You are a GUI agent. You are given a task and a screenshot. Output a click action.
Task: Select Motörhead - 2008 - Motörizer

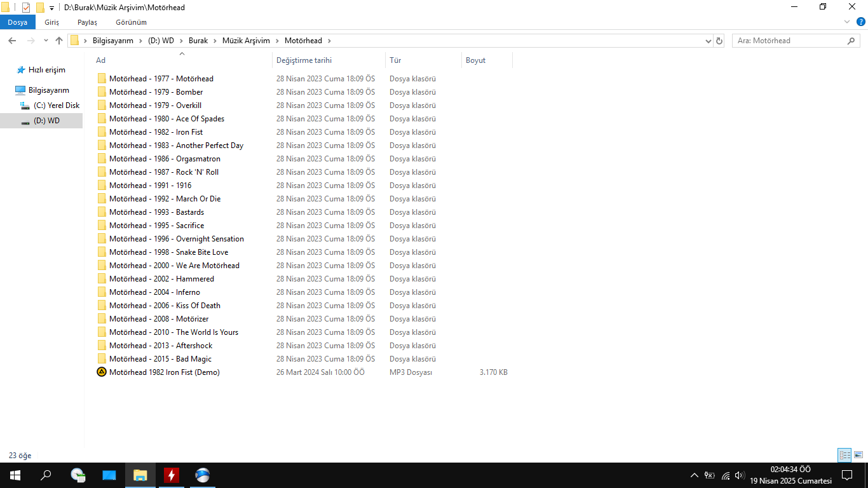click(x=159, y=319)
